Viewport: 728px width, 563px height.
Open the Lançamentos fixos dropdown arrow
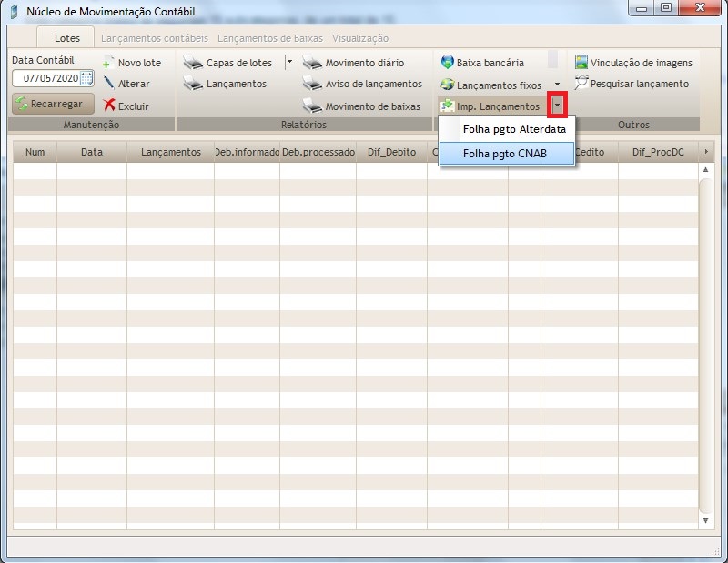coord(556,84)
